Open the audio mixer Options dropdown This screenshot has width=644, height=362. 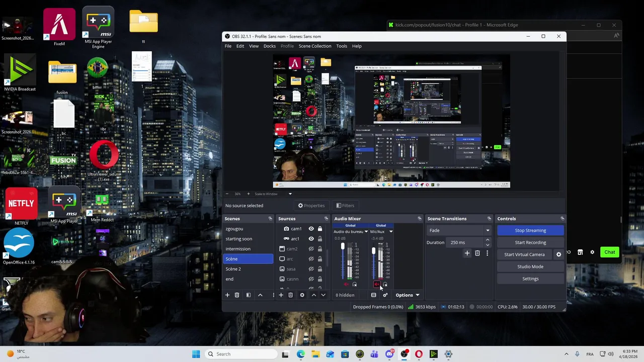pos(407,295)
